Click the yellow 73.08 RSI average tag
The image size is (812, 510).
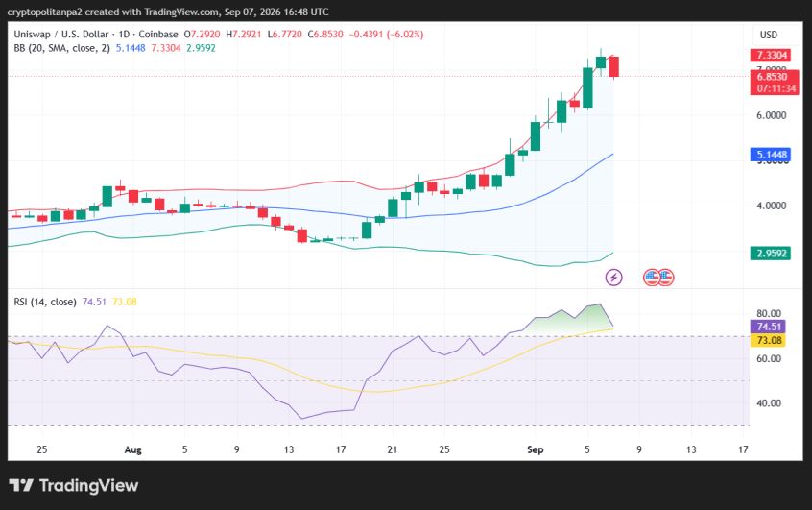click(x=768, y=340)
